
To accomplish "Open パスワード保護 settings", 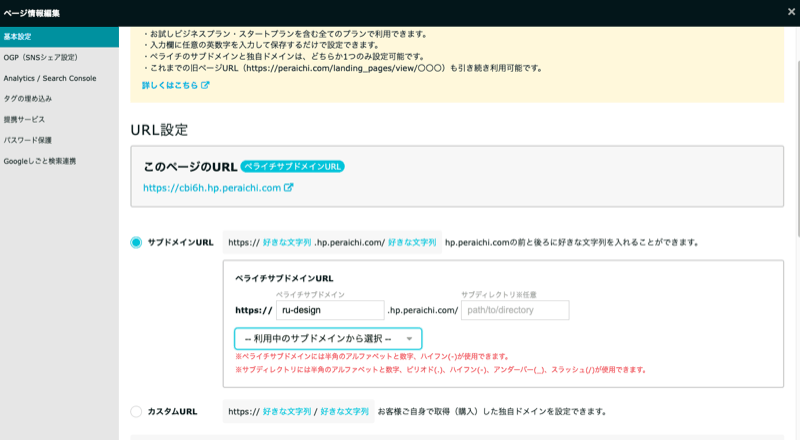I will tap(27, 140).
